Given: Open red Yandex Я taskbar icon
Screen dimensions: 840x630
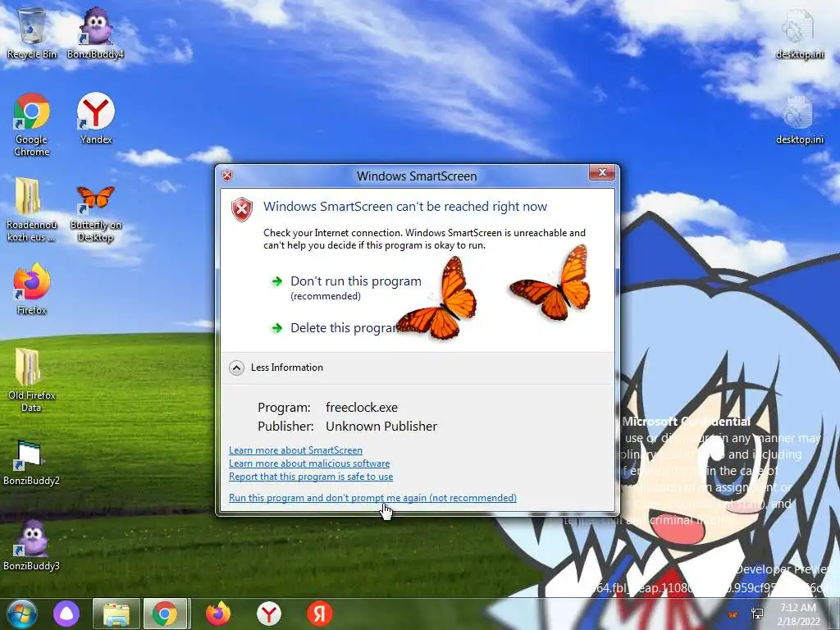Looking at the screenshot, I should point(320,614).
